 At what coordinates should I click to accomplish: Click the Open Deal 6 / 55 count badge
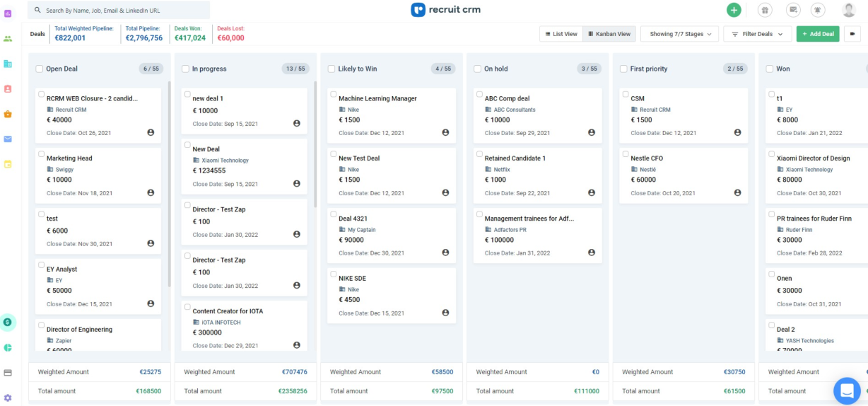pyautogui.click(x=152, y=69)
